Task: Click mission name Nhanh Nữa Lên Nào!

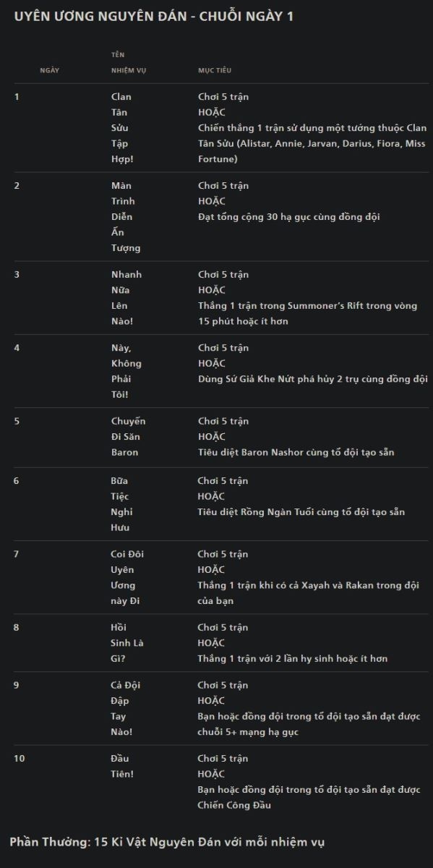Action: (127, 298)
